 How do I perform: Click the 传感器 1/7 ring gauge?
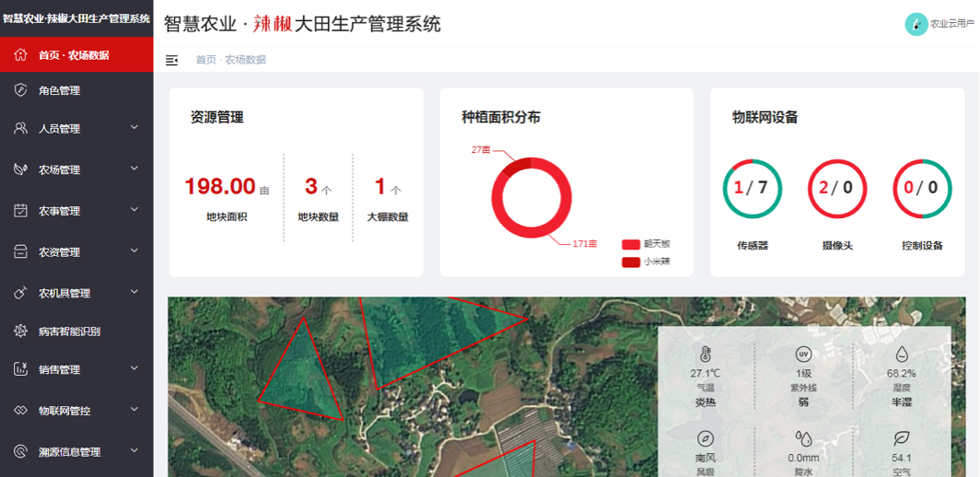click(x=752, y=189)
